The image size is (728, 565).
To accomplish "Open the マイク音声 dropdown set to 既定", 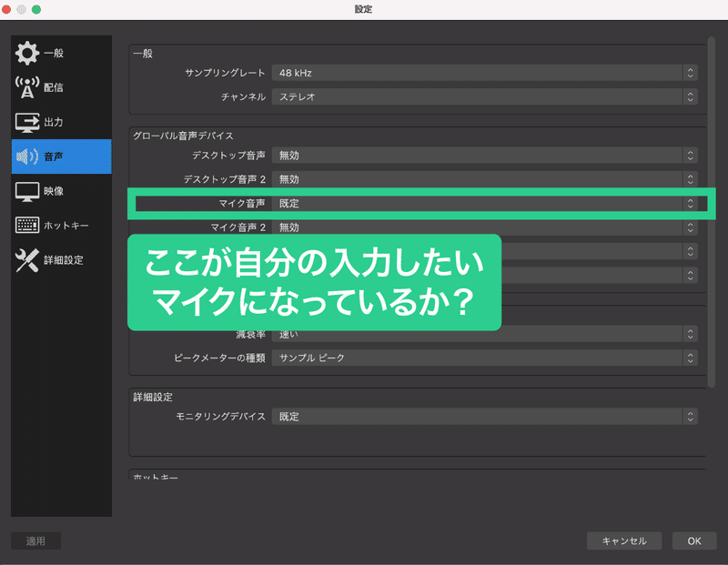I will (485, 203).
